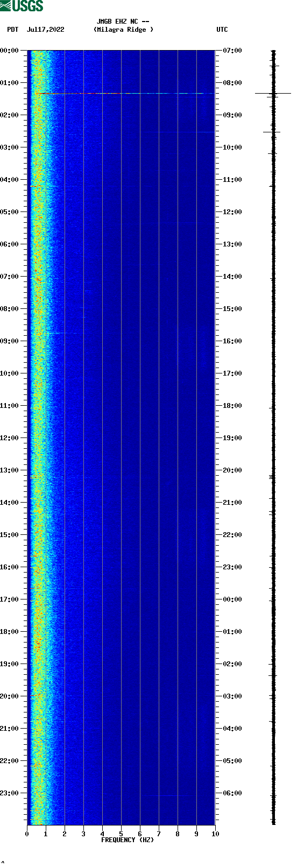Click the frequency axis value 0

[27, 834]
